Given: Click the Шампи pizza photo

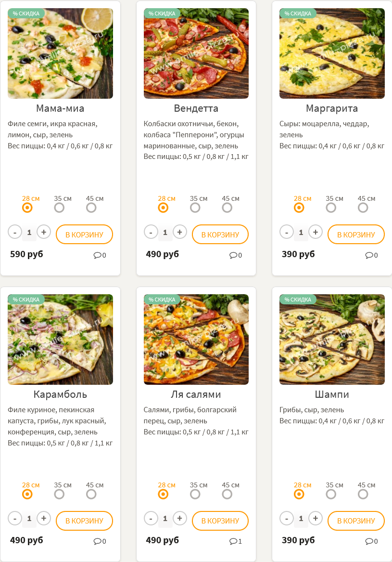Looking at the screenshot, I should point(332,340).
